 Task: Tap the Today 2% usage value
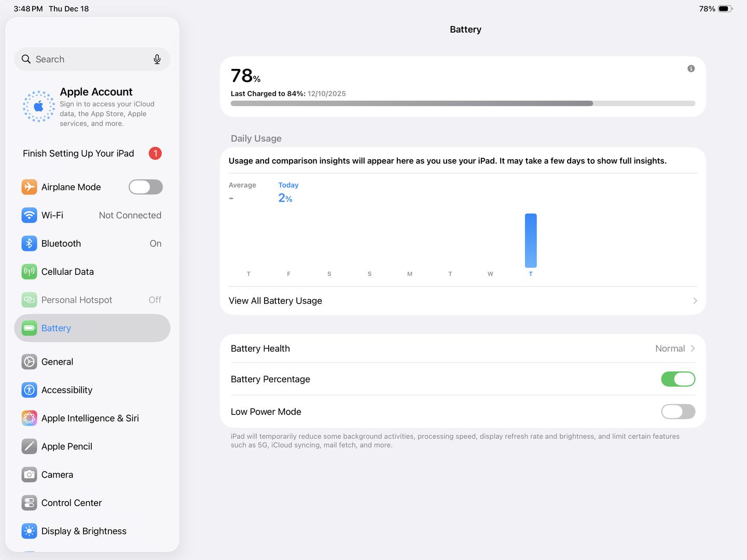click(285, 198)
